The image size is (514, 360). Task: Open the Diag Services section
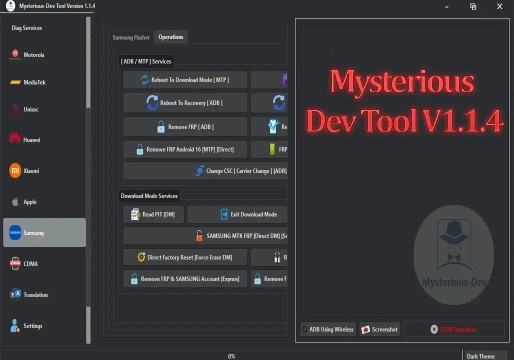pyautogui.click(x=27, y=28)
